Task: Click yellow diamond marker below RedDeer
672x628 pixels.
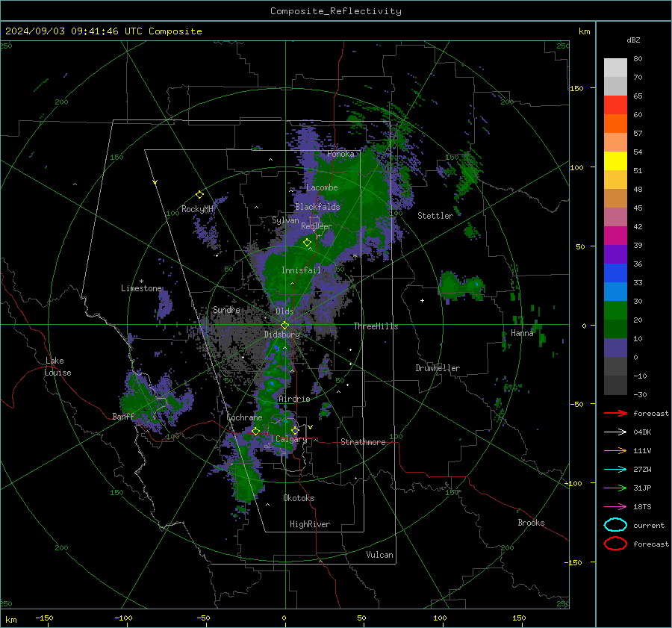Action: coord(308,243)
